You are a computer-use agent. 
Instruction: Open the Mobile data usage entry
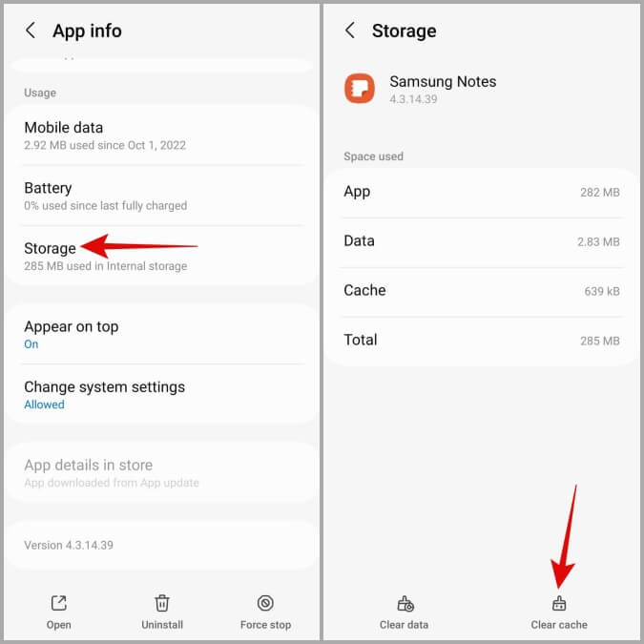[162, 135]
